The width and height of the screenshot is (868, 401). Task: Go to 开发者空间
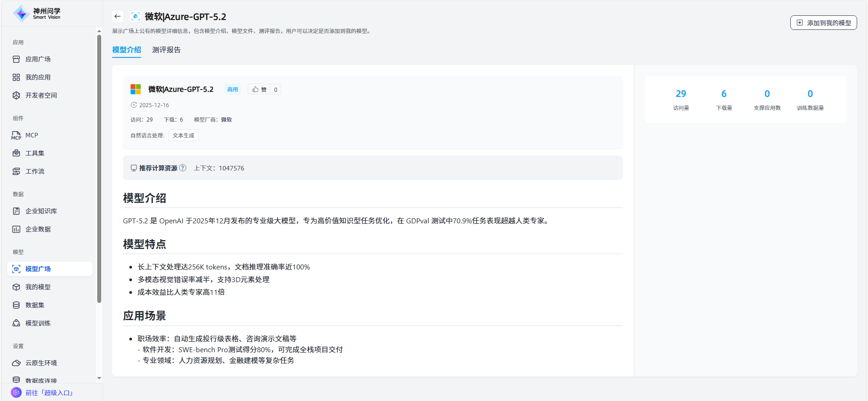tap(41, 95)
